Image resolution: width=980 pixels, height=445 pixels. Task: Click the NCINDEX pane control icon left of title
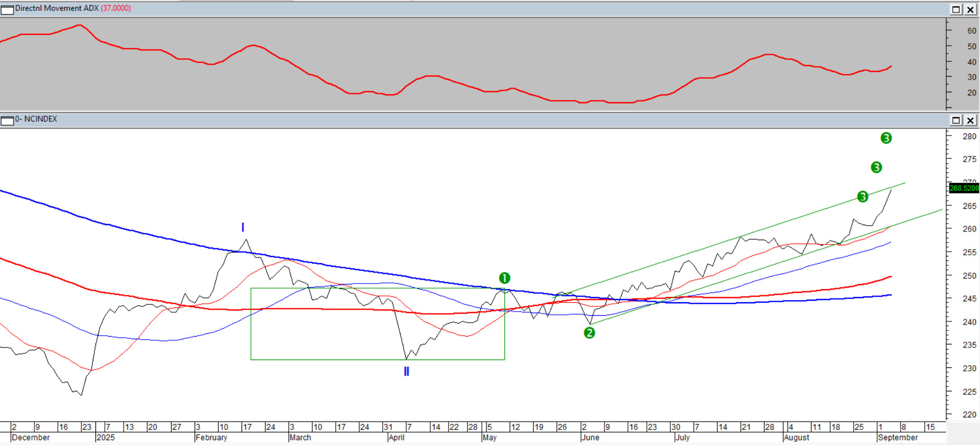(x=7, y=120)
